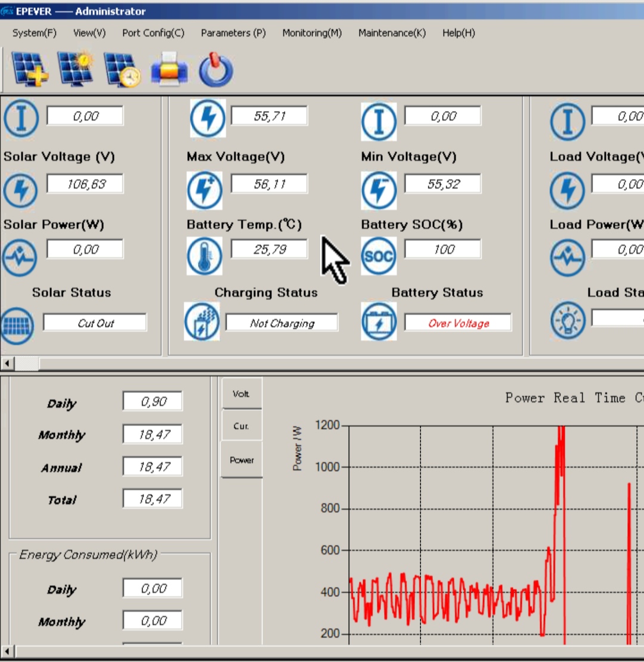
Task: Select the Power chart tab
Action: click(x=241, y=460)
